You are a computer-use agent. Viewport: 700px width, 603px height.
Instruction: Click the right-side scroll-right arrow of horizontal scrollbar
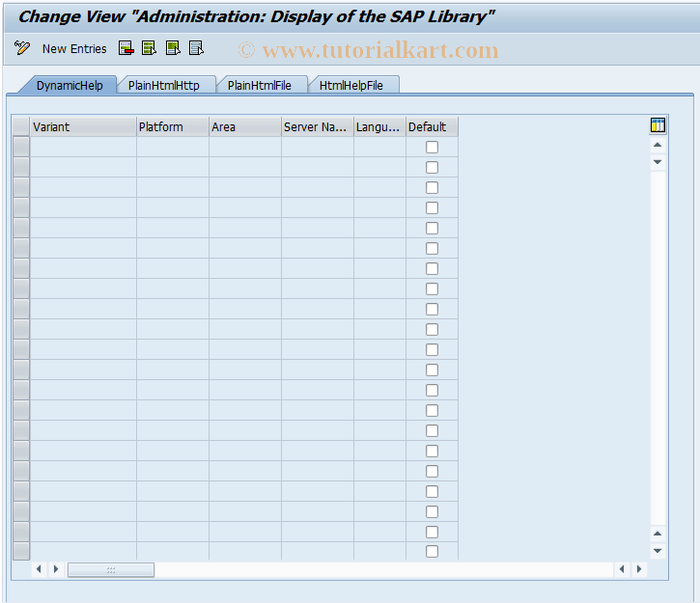pyautogui.click(x=639, y=569)
